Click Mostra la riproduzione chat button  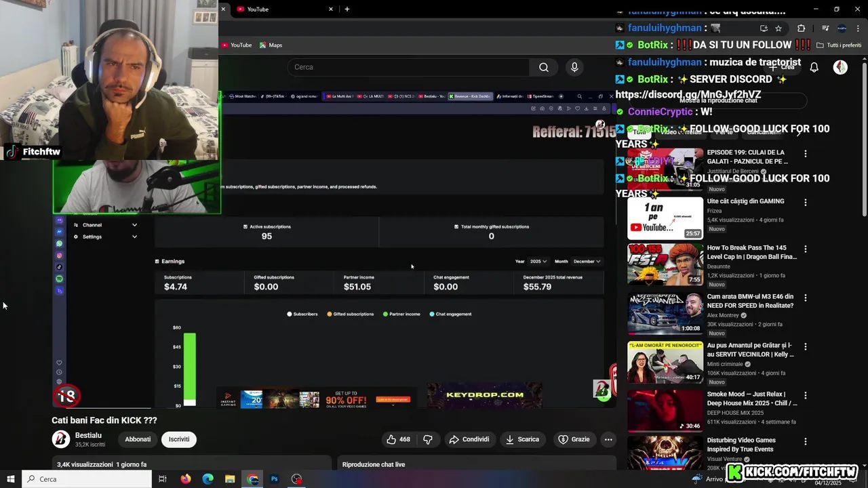pos(717,100)
